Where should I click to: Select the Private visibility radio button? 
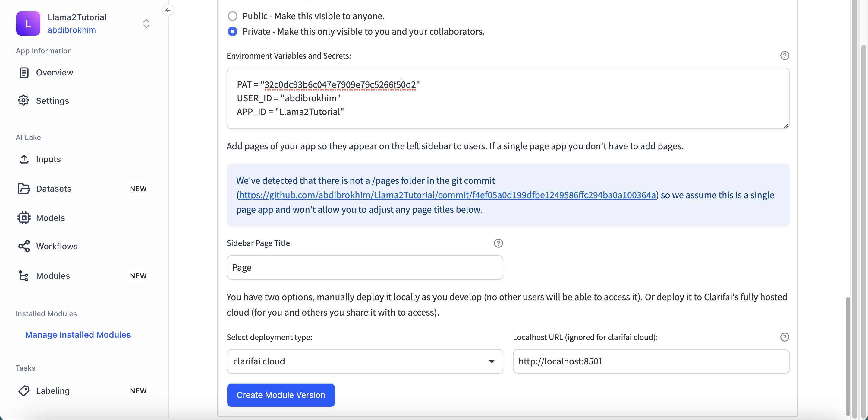tap(232, 31)
